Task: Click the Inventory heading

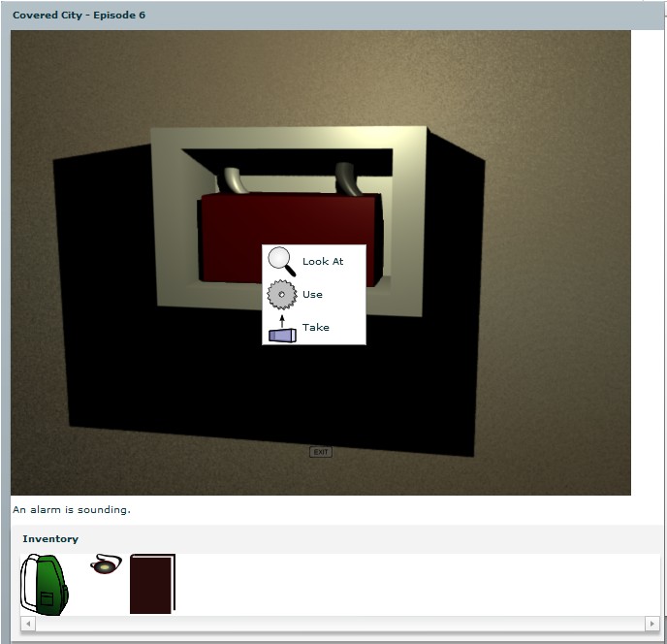Action: 50,539
